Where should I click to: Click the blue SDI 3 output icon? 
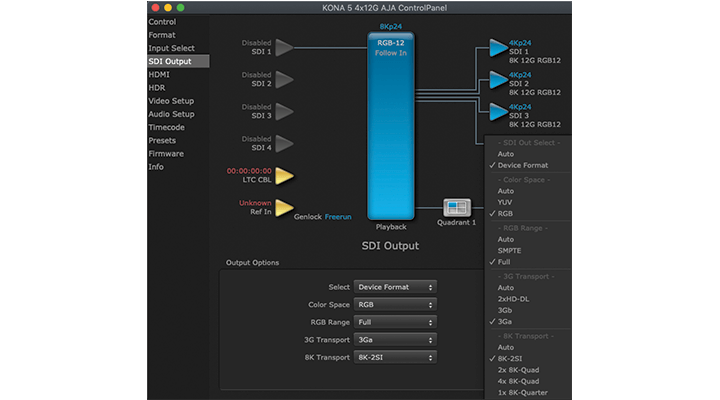pyautogui.click(x=498, y=111)
